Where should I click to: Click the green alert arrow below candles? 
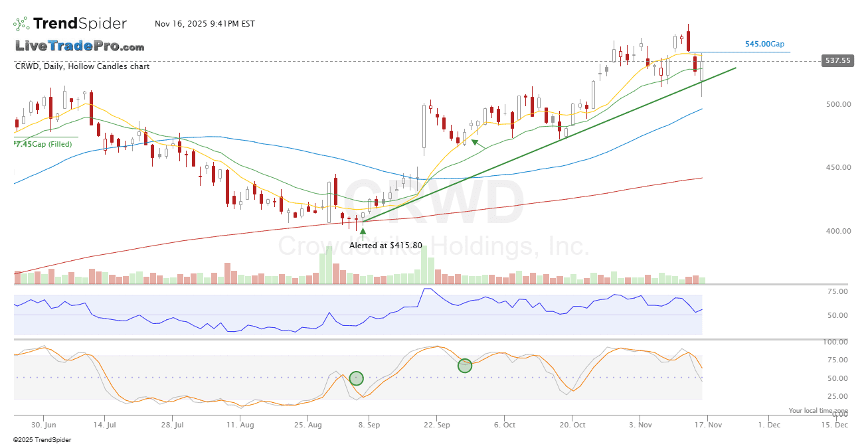click(x=363, y=232)
